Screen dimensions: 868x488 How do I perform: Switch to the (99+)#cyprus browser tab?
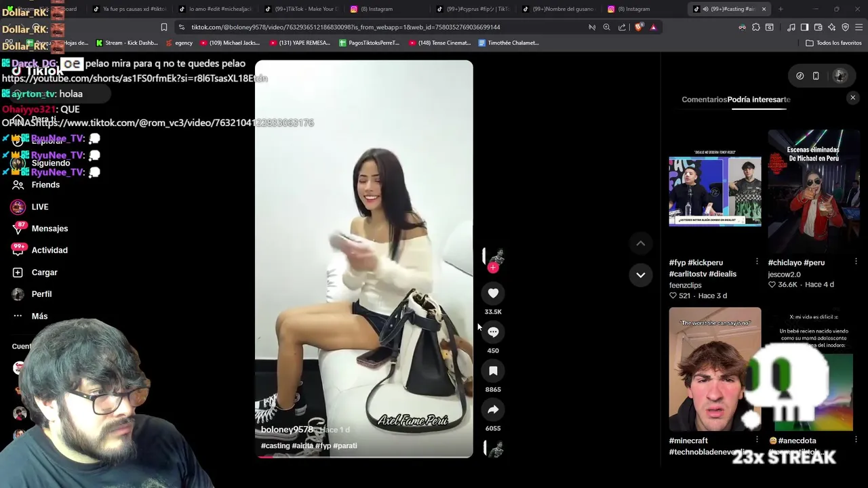473,9
